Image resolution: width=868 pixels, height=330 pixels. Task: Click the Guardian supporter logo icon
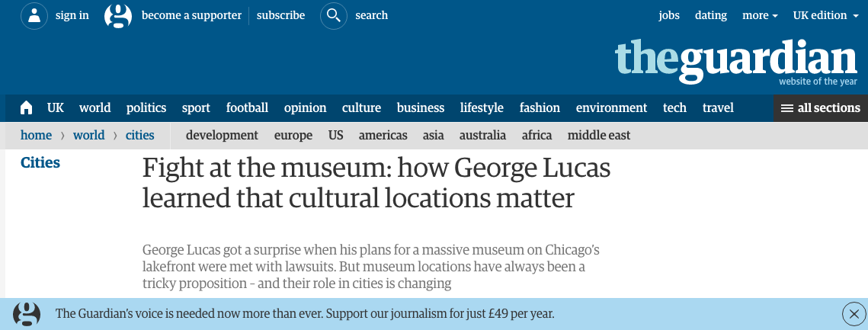(118, 15)
